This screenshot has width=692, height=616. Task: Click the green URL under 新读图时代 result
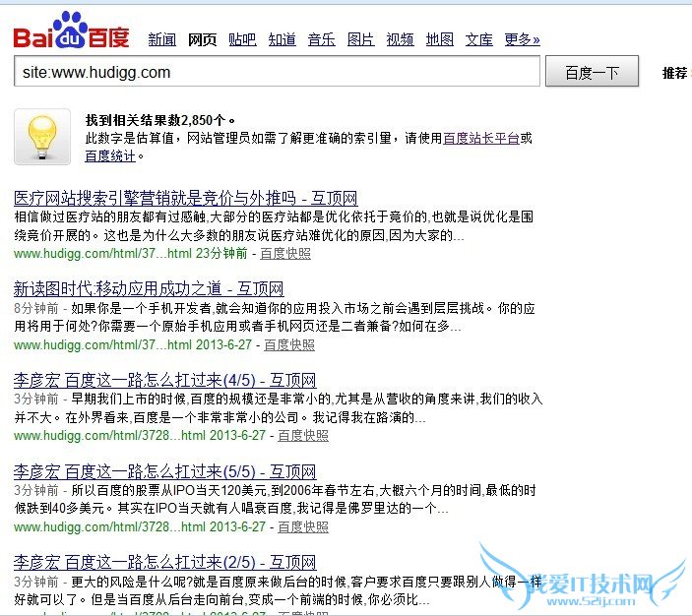click(133, 344)
